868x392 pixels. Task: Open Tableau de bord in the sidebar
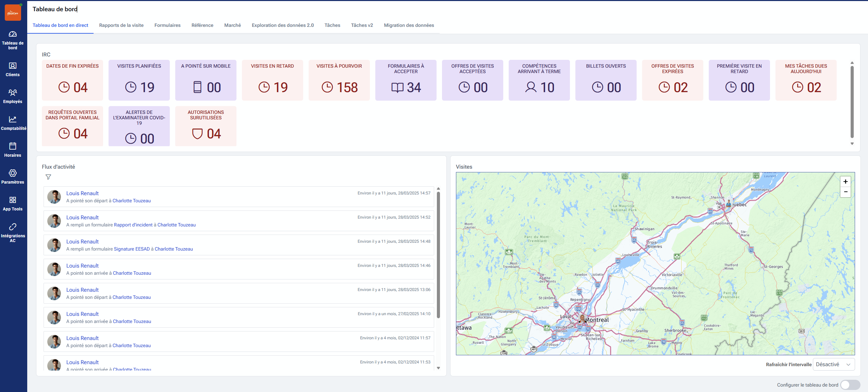(13, 40)
